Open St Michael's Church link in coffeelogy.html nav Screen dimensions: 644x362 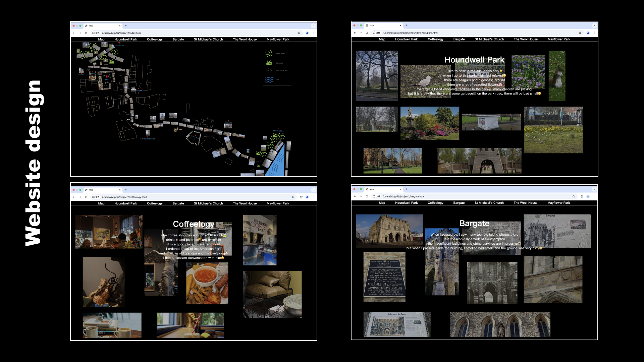208,203
